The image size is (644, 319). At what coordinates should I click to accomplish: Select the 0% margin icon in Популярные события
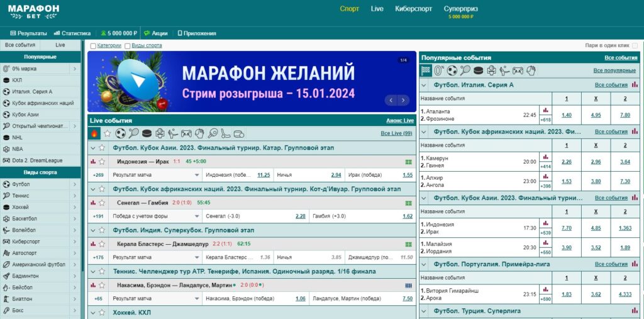point(439,70)
